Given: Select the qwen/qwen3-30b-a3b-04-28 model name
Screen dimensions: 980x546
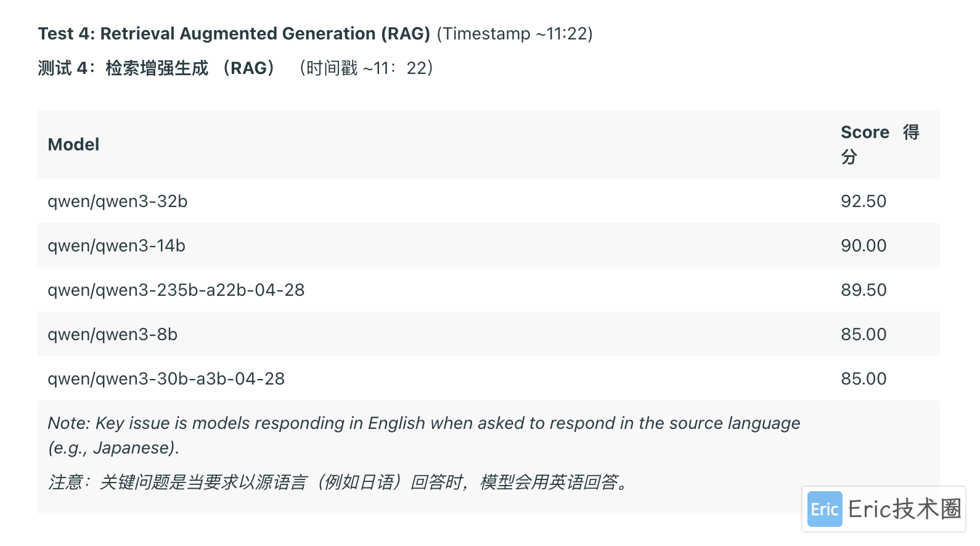Looking at the screenshot, I should (166, 378).
